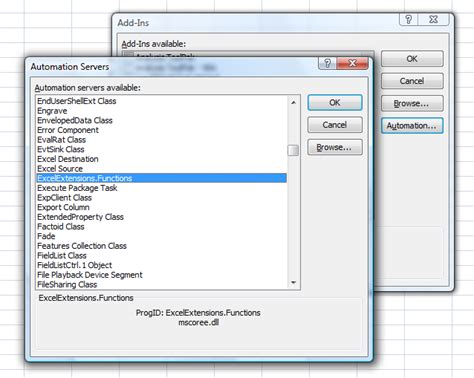This screenshot has height=378, width=474.
Task: Click Browse in the Add-Ins dialog
Action: (x=412, y=103)
